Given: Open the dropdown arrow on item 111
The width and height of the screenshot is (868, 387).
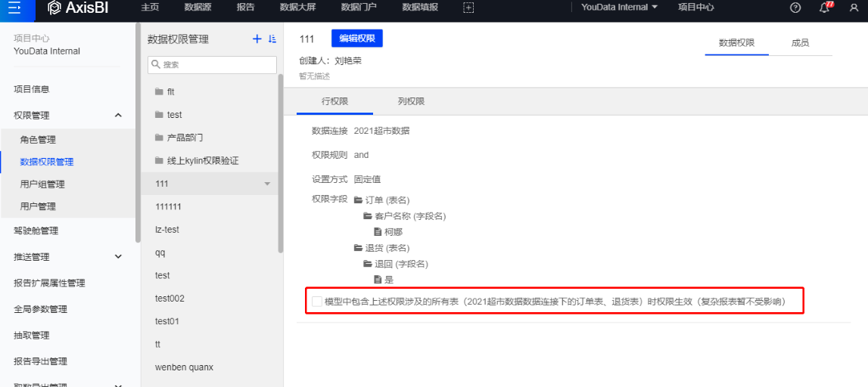Looking at the screenshot, I should tap(267, 184).
